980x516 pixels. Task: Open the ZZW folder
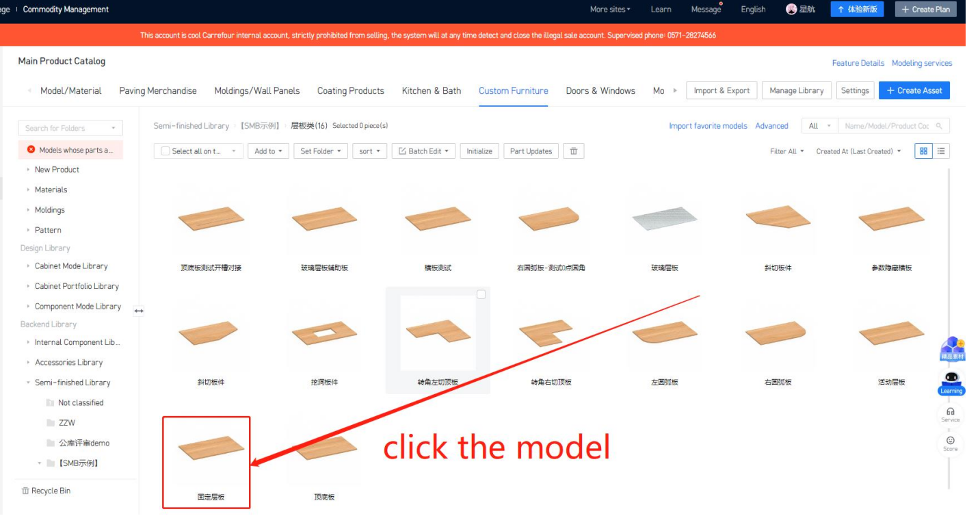(61, 423)
